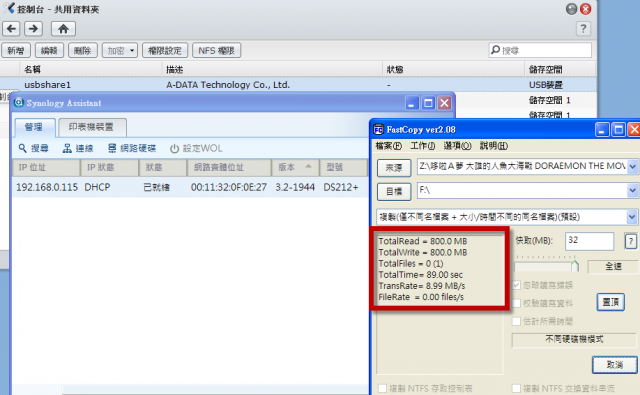This screenshot has width=640, height=395.
Task: Select the 192.168.0.115 server row
Action: (191, 187)
